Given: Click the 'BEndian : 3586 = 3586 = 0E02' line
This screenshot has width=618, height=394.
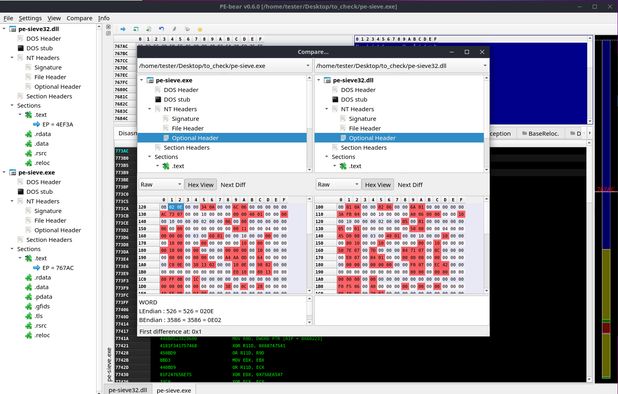Looking at the screenshot, I should pyautogui.click(x=180, y=320).
